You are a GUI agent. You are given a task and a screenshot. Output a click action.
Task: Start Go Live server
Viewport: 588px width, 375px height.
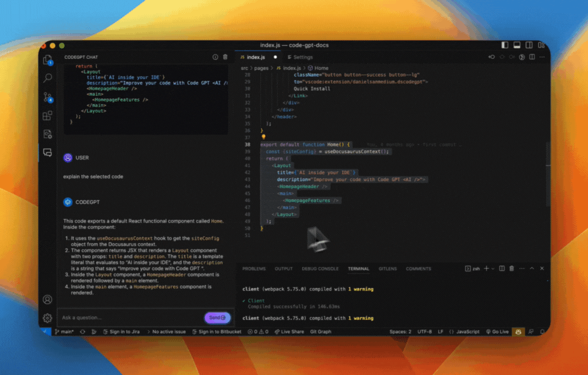click(x=497, y=332)
